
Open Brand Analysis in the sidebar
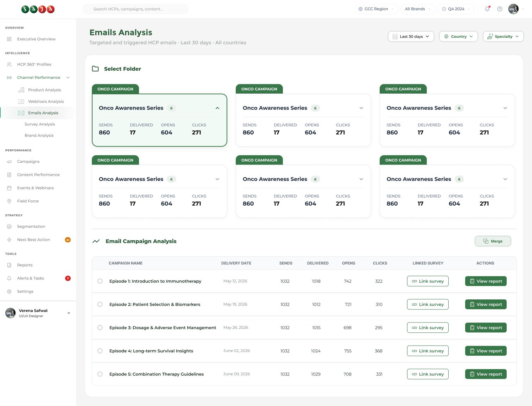39,135
